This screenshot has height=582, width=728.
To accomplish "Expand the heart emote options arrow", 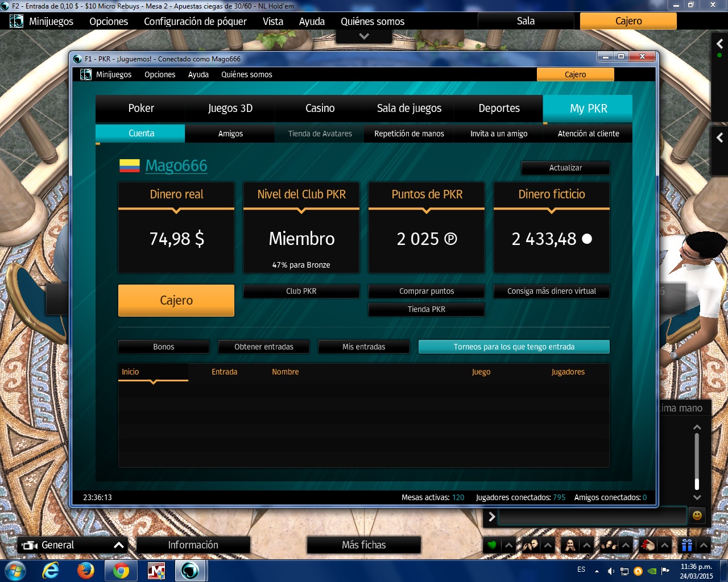I will (509, 545).
